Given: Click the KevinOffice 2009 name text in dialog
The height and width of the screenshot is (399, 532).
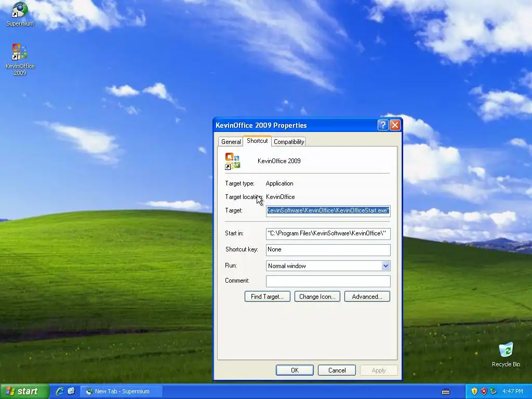Looking at the screenshot, I should coord(279,161).
